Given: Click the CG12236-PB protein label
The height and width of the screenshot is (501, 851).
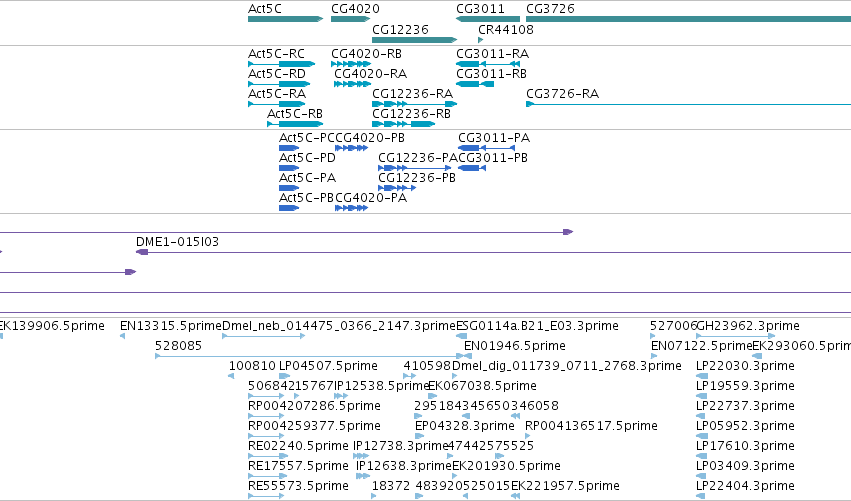Looking at the screenshot, I should click(417, 178).
